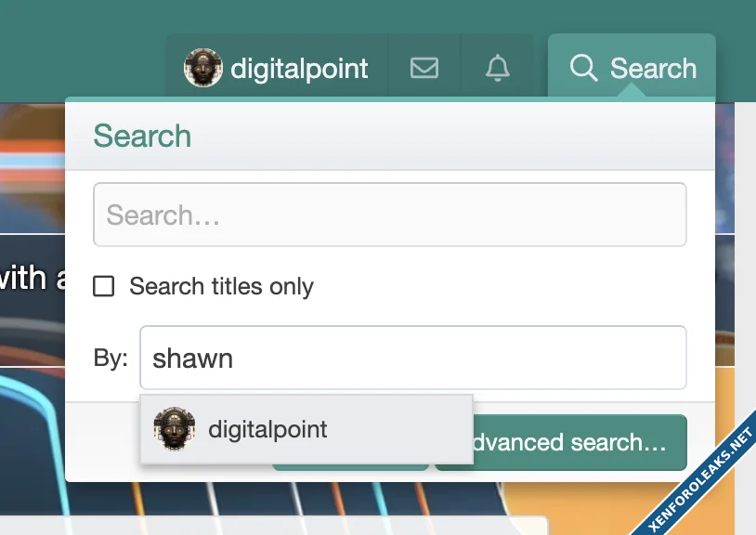
Task: Open conversations via the envelope icon
Action: click(424, 69)
